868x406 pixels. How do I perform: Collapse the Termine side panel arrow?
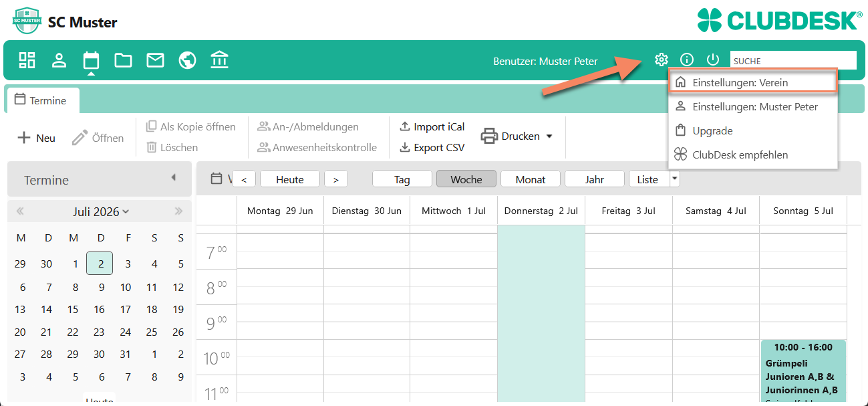pos(173,178)
